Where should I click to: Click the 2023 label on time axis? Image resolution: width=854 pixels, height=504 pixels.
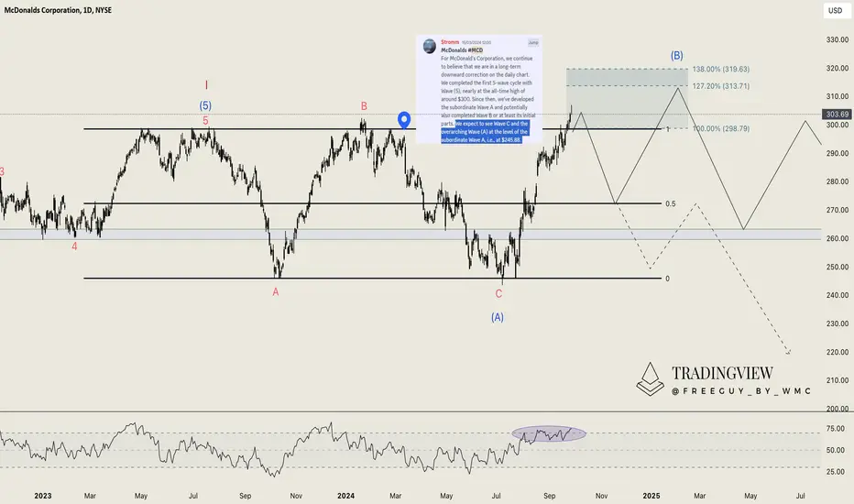[x=42, y=496]
